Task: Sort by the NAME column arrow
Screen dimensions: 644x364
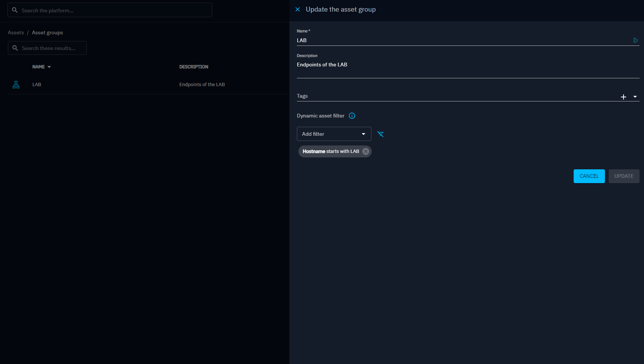Action: (49, 67)
